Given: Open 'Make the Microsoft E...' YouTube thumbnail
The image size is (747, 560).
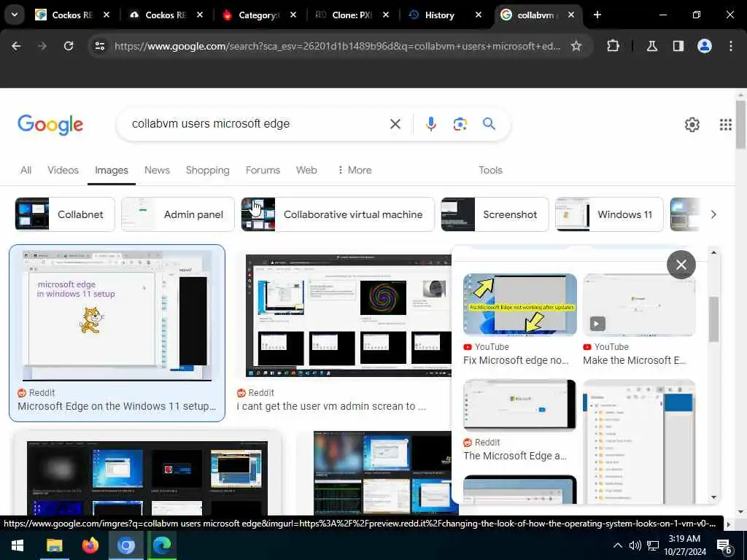Looking at the screenshot, I should click(639, 306).
